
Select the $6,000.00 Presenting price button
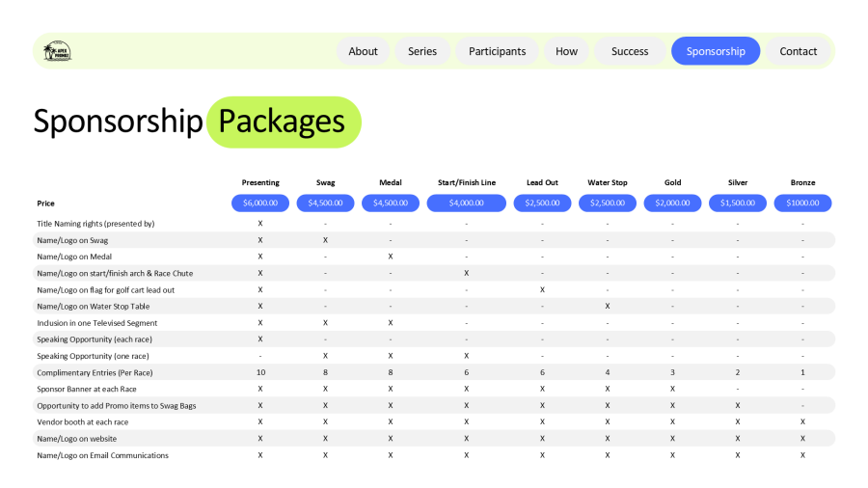260,203
